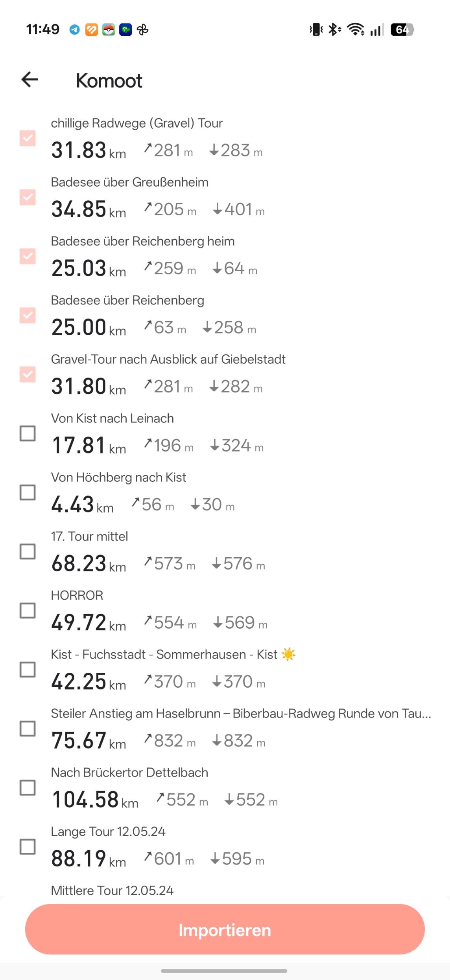Tap the back arrow icon
The width and height of the screenshot is (450, 980).
point(30,79)
